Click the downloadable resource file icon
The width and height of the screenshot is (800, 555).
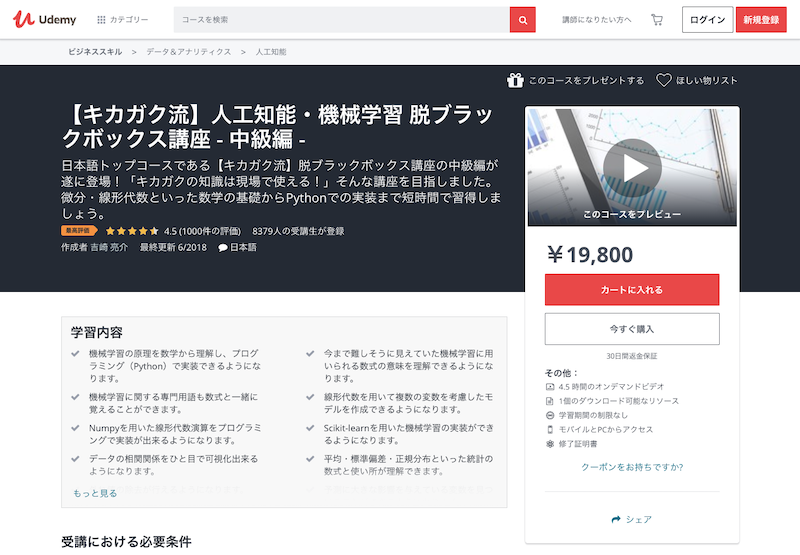(x=550, y=401)
